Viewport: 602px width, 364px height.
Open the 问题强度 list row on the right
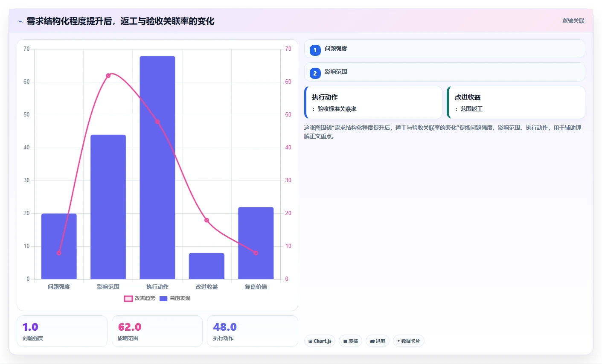click(444, 49)
